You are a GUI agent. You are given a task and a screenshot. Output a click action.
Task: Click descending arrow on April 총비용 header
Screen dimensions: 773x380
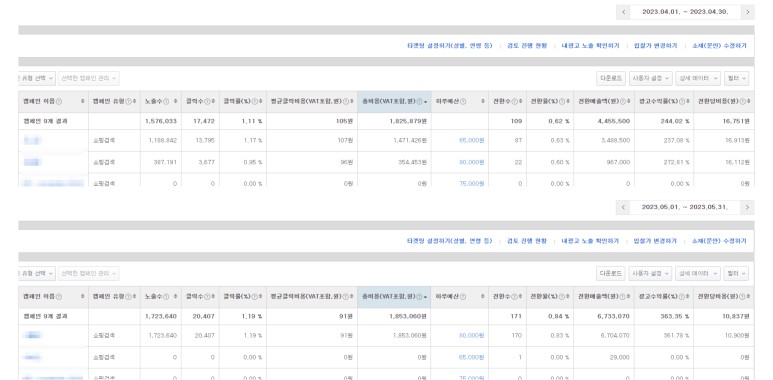(x=425, y=102)
